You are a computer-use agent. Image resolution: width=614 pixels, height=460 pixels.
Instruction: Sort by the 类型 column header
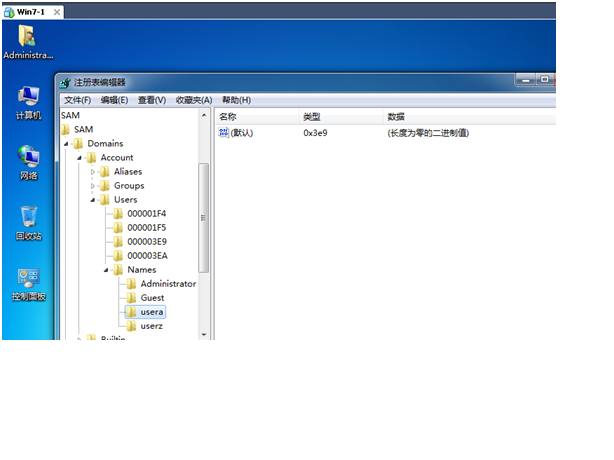click(x=341, y=117)
